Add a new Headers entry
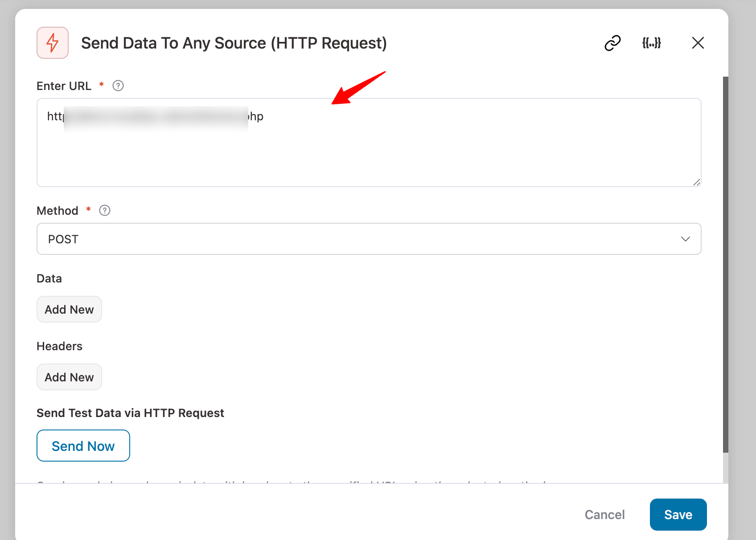Screen dimensions: 756x540 point(69,377)
